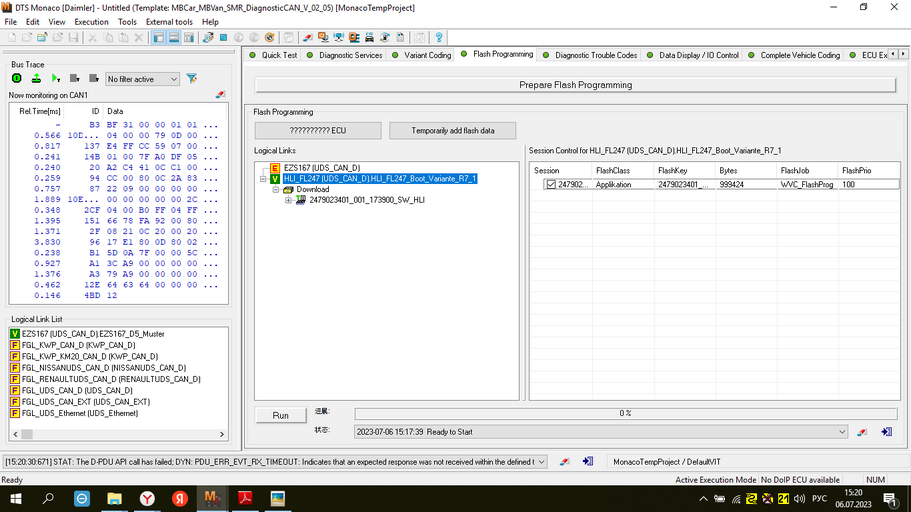
Task: Uncheck the 247902... session checkbox
Action: click(551, 184)
